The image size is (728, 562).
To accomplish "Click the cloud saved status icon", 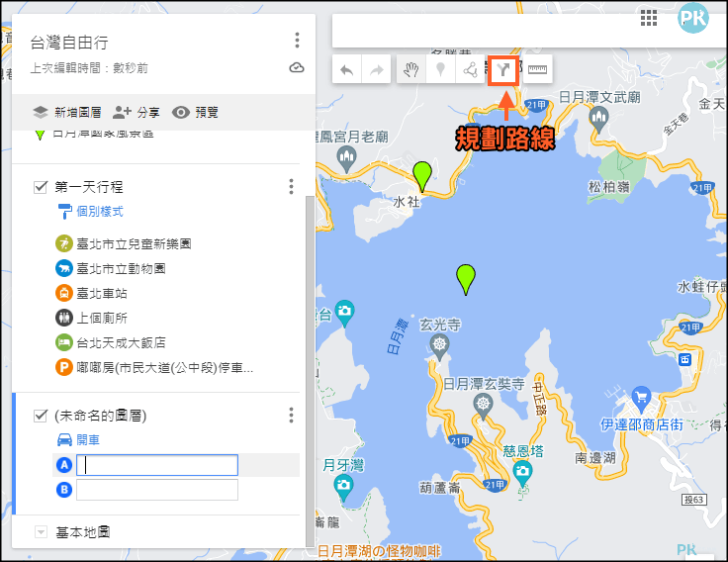I will 297,68.
